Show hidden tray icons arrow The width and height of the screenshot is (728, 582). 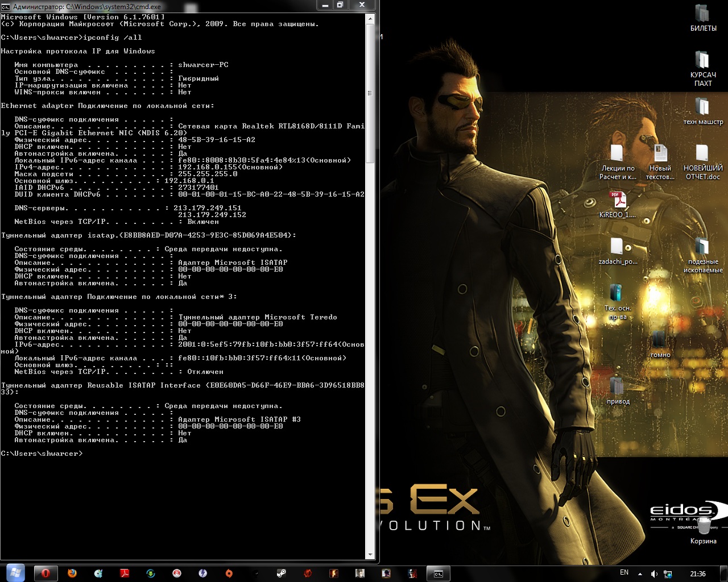(640, 574)
